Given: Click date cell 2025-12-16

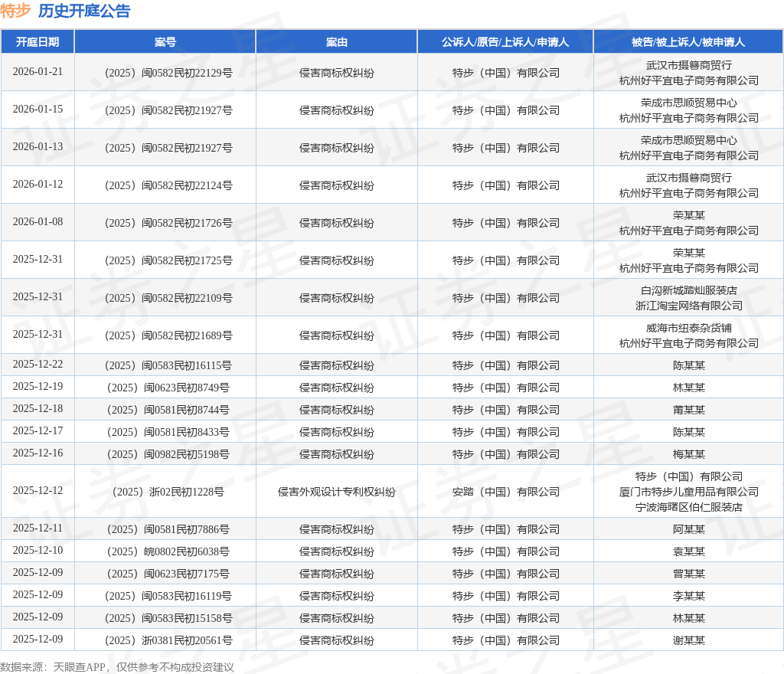Looking at the screenshot, I should [38, 453].
